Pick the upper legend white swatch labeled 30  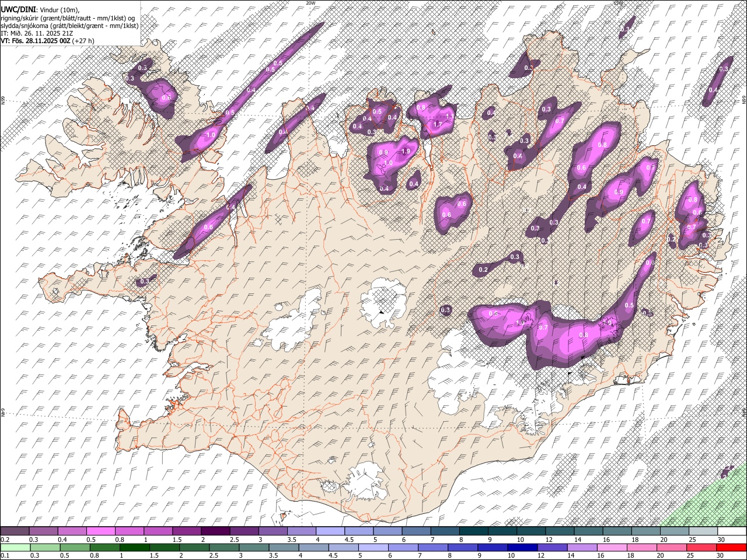pyautogui.click(x=731, y=531)
